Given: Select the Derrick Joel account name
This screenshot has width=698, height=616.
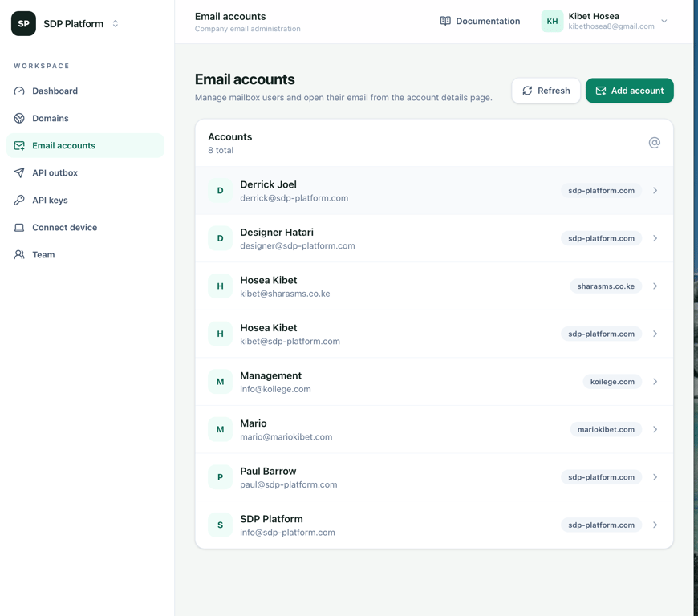Looking at the screenshot, I should point(269,184).
